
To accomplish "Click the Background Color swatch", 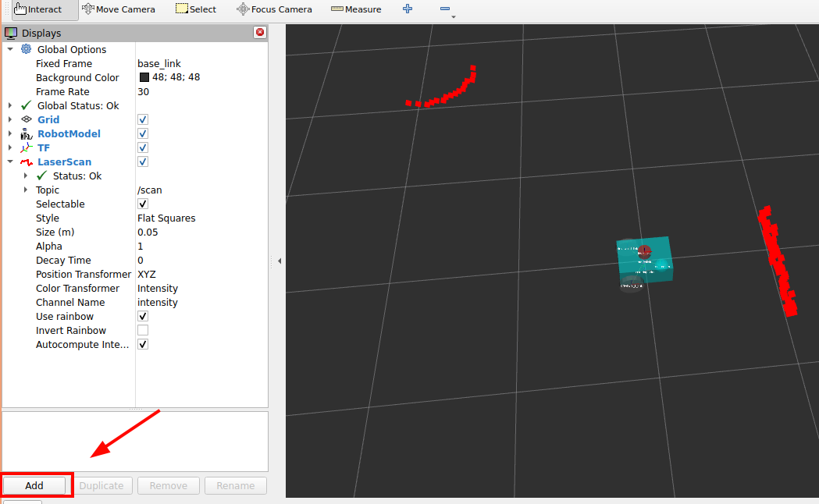I will pos(144,78).
